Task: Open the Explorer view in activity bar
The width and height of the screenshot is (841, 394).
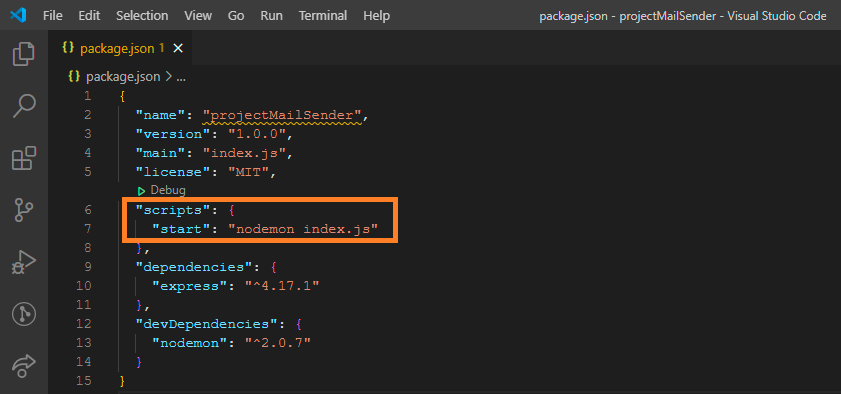Action: (24, 53)
